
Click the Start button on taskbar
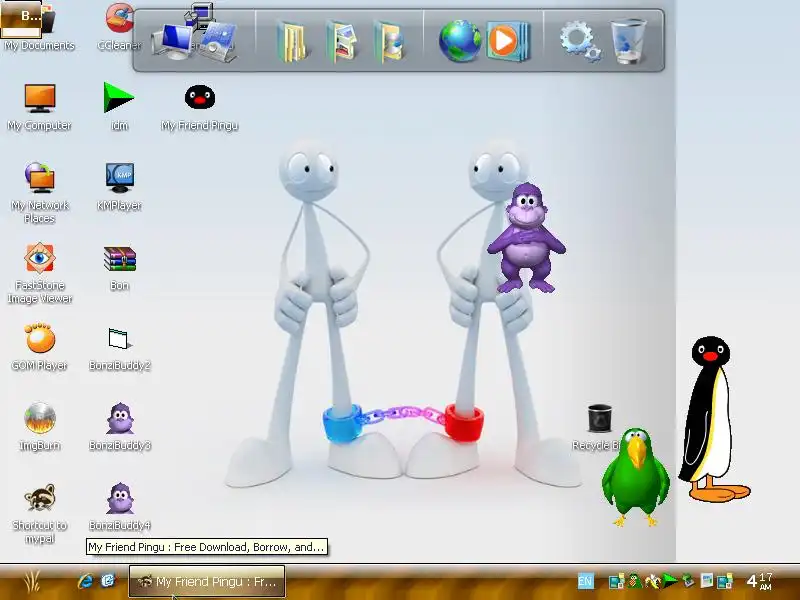coord(32,582)
